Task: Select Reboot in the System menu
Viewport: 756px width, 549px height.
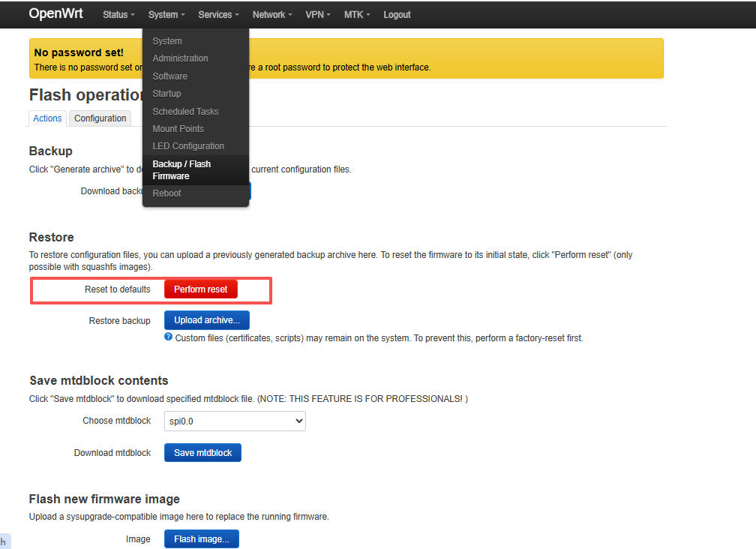Action: [x=166, y=193]
